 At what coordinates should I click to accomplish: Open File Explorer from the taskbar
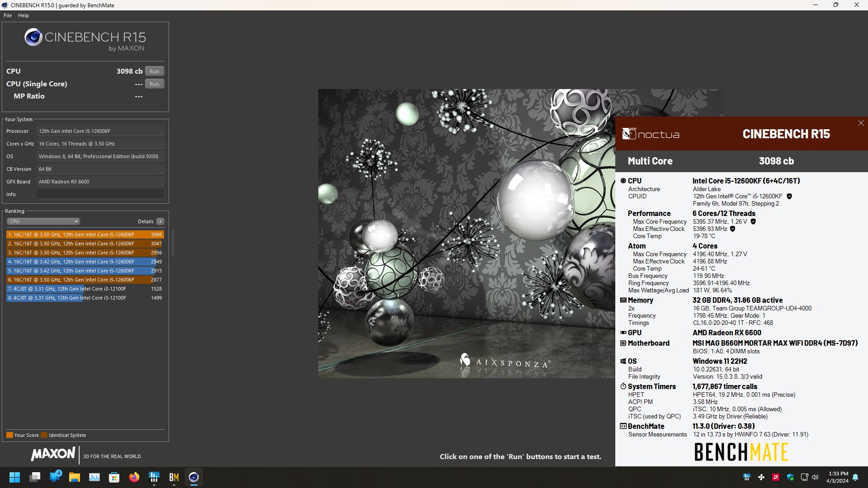coord(75,477)
